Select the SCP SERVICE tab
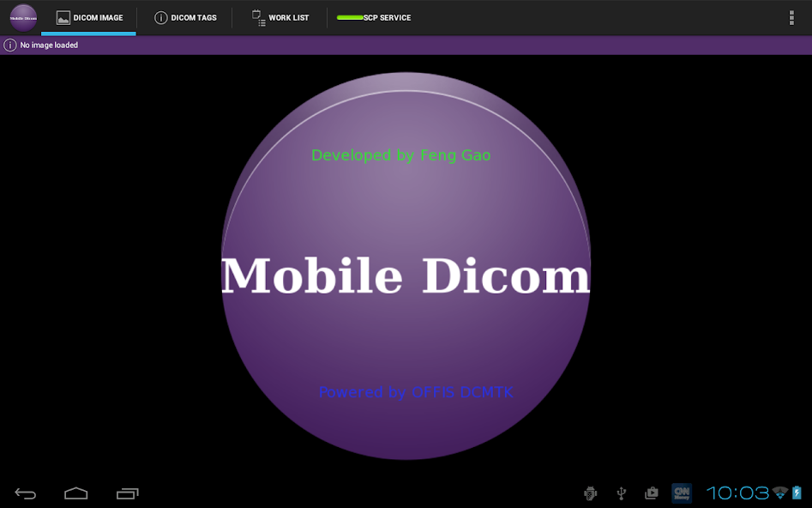The width and height of the screenshot is (812, 508). 376,17
